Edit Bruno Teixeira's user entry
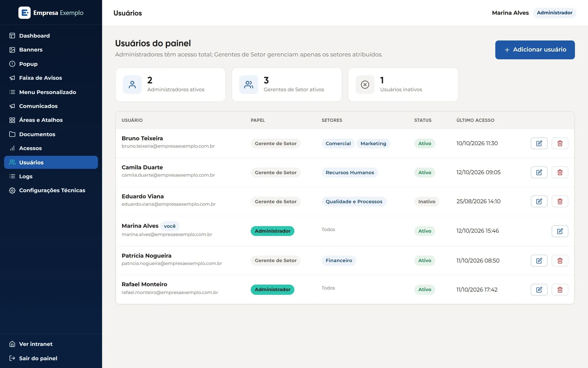The height and width of the screenshot is (368, 588). (539, 143)
